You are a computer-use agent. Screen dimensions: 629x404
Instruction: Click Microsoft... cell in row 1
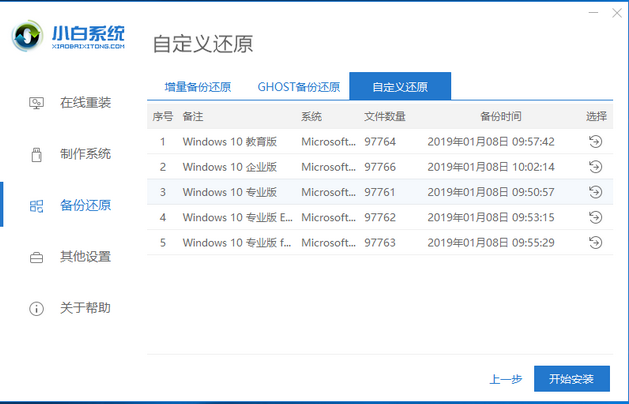click(x=328, y=142)
